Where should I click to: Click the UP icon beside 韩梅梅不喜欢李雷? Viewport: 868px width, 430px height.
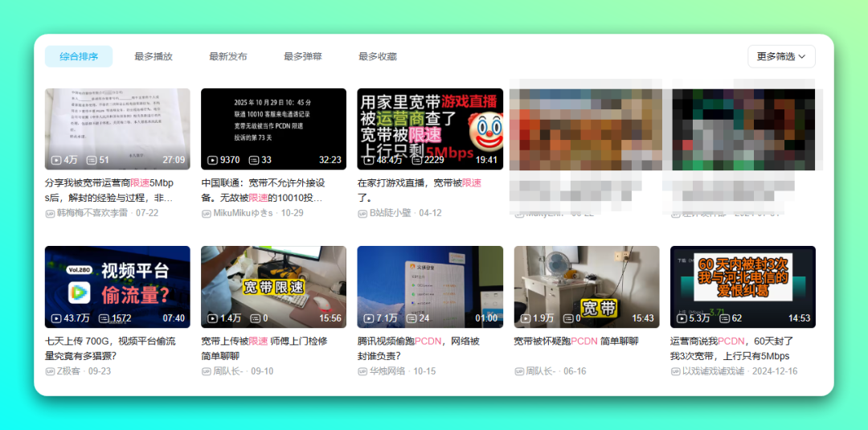(50, 213)
